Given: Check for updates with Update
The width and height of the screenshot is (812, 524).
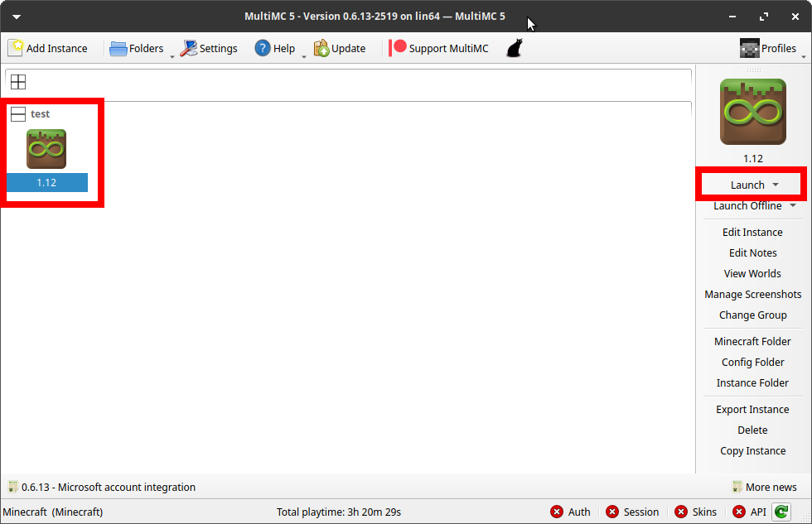Looking at the screenshot, I should 340,48.
